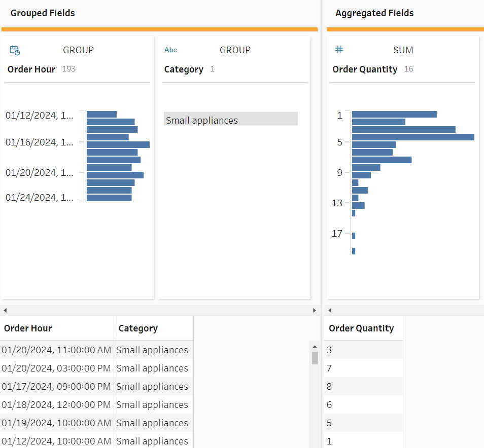Open the GROUP dropdown for Category
Viewport: 484px width, 448px height.
[x=235, y=50]
